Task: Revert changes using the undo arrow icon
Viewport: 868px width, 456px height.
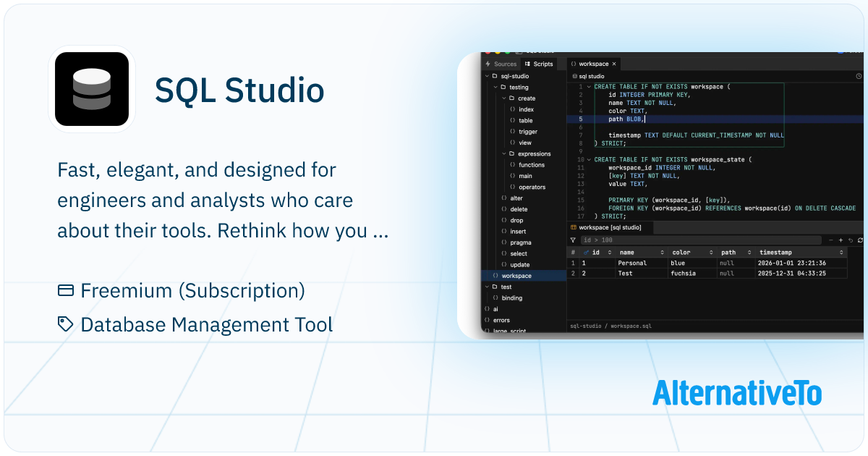Action: pyautogui.click(x=851, y=240)
